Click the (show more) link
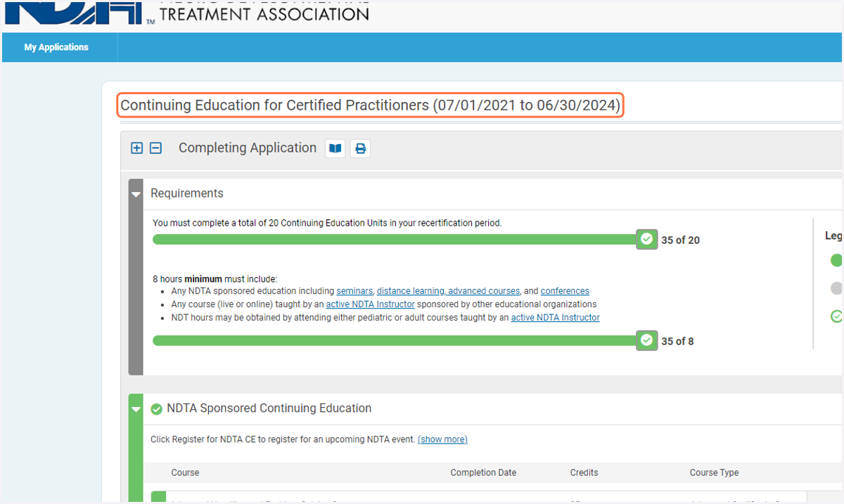This screenshot has width=844, height=504. 442,439
